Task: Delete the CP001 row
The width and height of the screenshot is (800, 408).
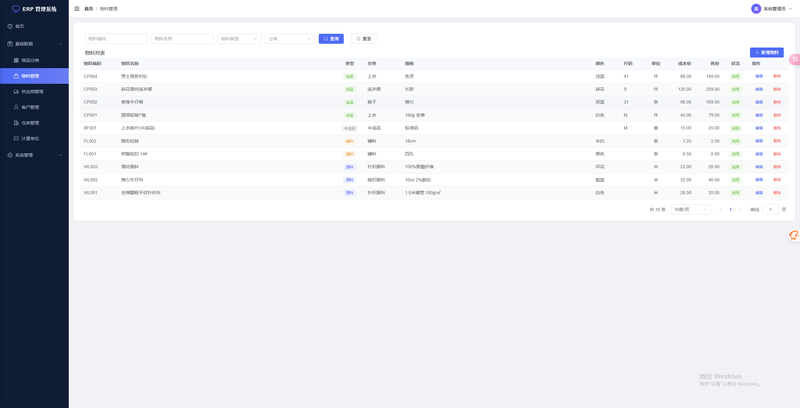Action: (777, 115)
